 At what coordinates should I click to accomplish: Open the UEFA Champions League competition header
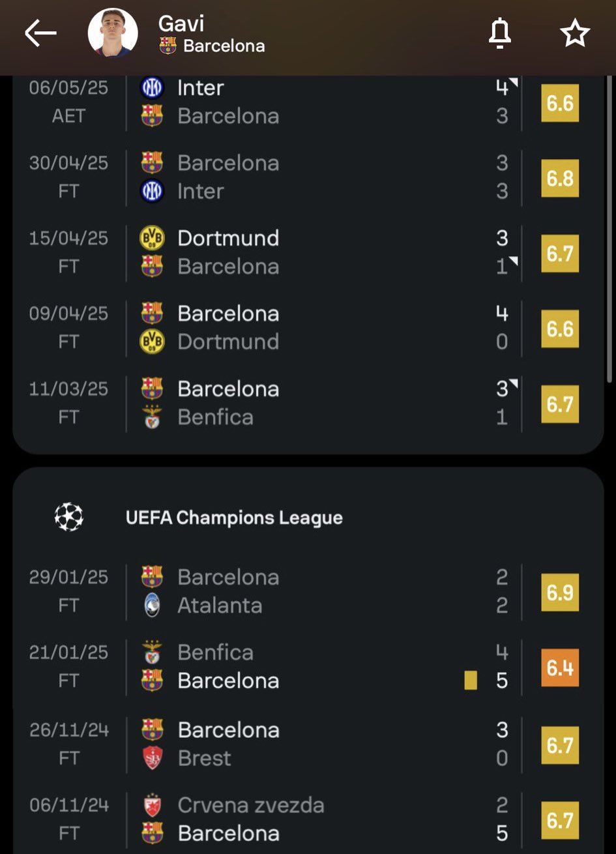[308, 518]
